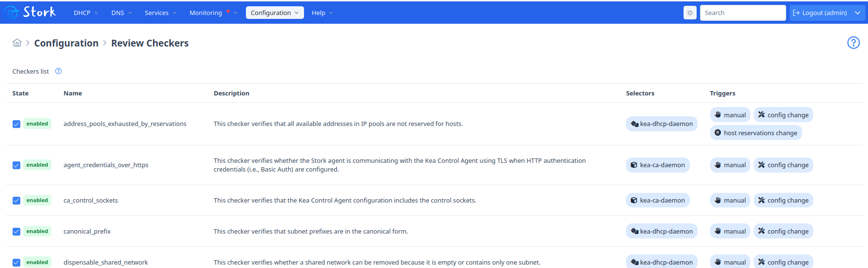
Task: Click the Stork logo icon
Action: click(x=11, y=12)
